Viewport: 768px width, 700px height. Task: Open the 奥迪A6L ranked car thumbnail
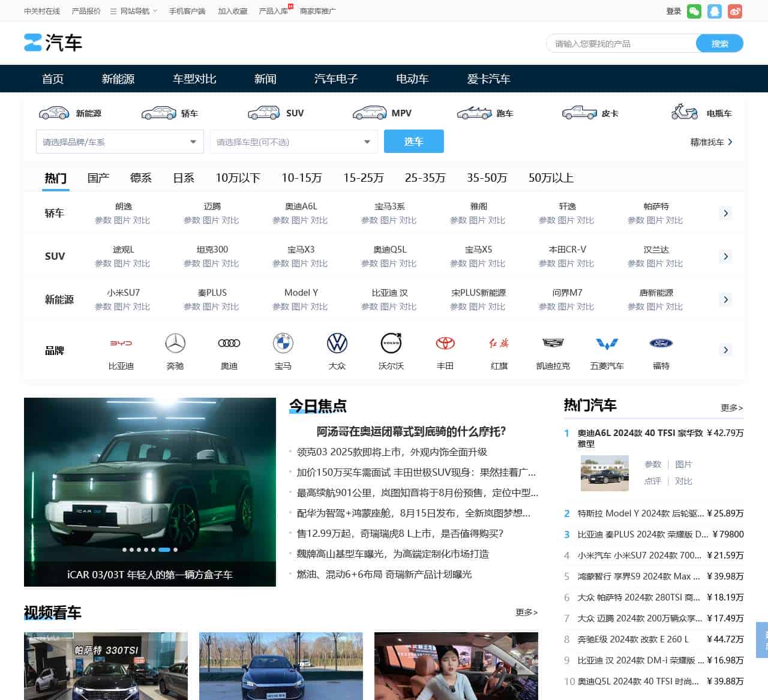tap(604, 473)
